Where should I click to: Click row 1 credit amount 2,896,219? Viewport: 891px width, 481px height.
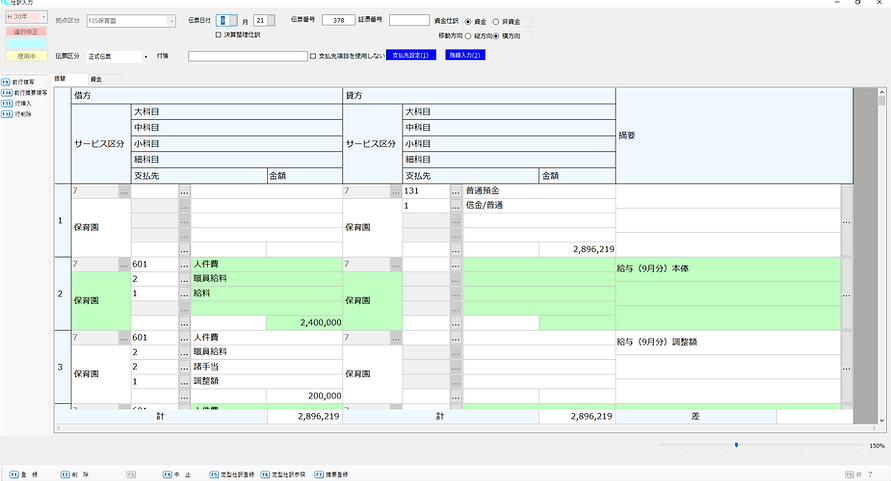coord(577,250)
